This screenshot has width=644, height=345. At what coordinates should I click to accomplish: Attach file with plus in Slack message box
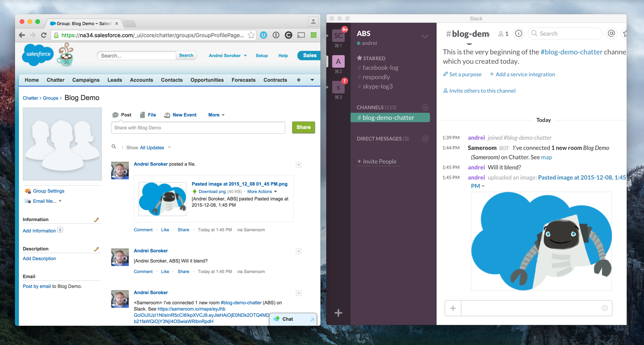click(x=453, y=308)
